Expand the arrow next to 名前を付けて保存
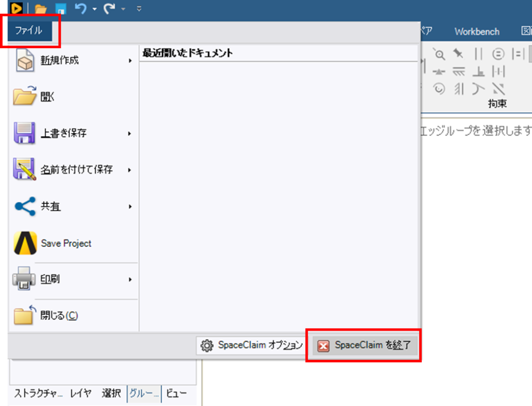This screenshot has height=406, width=532. 129,170
